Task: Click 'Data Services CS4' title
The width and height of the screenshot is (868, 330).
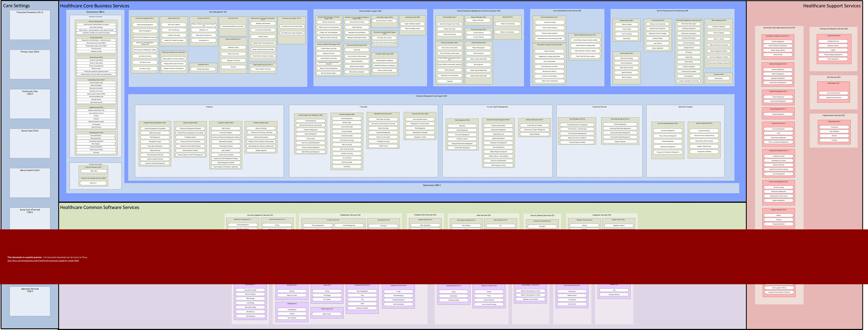Action: [483, 216]
